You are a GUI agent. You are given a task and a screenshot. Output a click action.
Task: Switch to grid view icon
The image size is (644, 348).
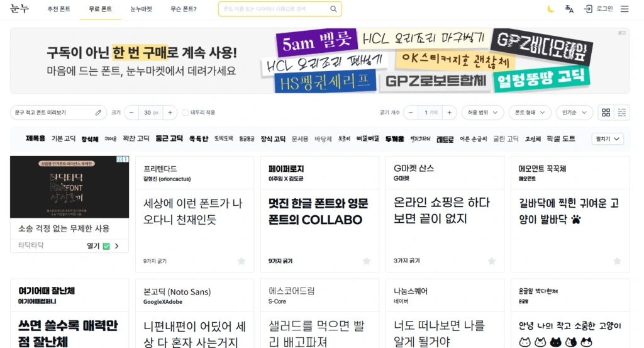pyautogui.click(x=606, y=113)
